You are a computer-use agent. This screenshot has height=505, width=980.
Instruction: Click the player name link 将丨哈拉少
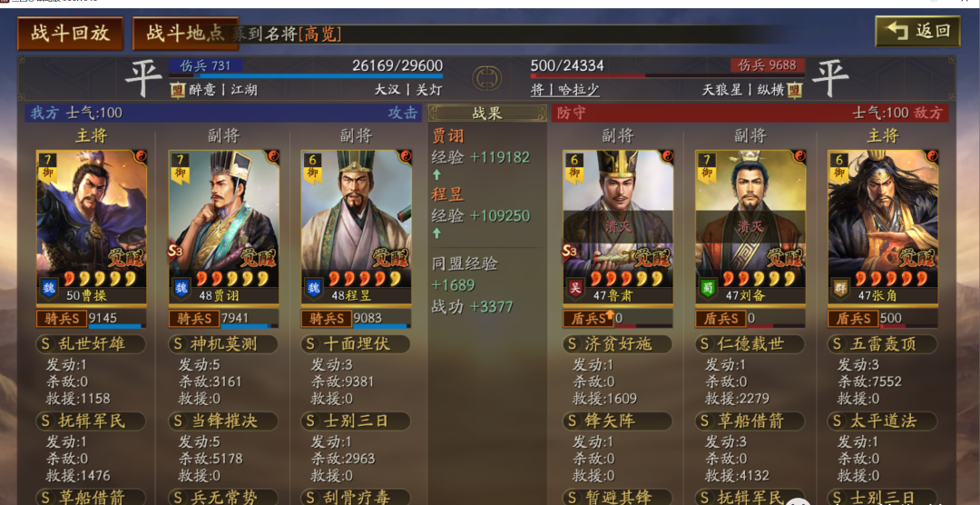[565, 90]
